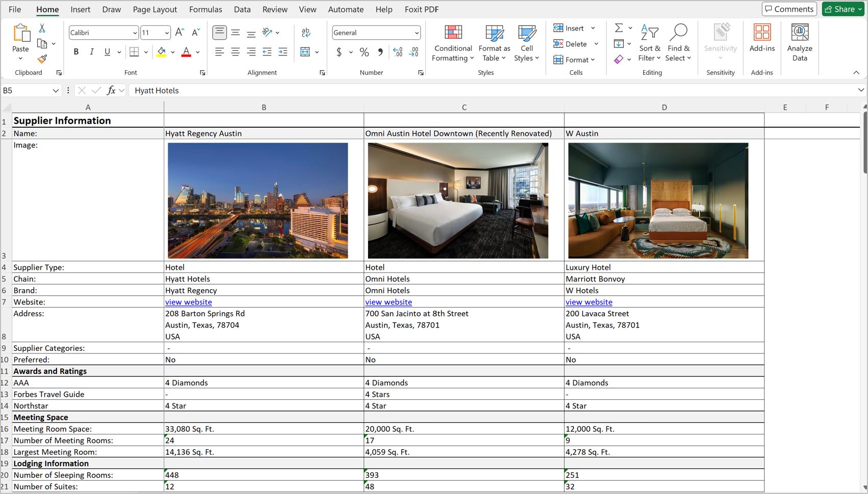Apply Accounting Number Format dollar icon

(339, 52)
